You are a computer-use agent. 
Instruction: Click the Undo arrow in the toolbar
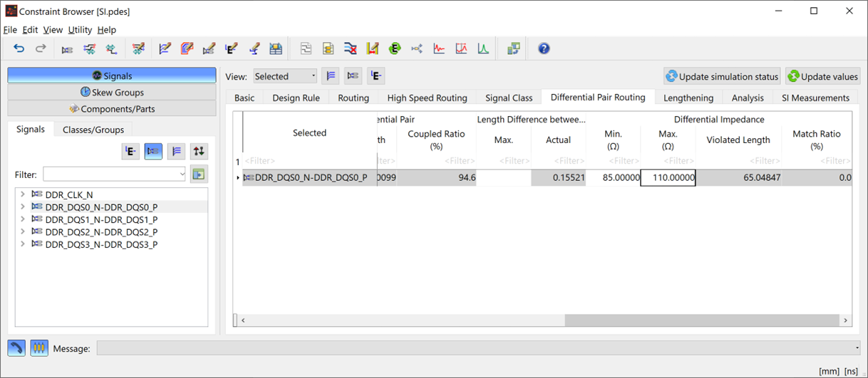[x=19, y=49]
